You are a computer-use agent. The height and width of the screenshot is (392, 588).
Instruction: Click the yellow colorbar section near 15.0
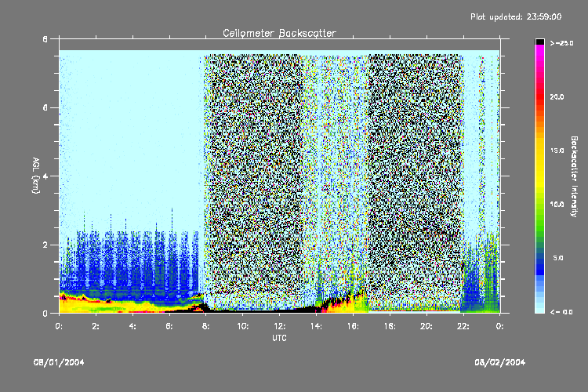tap(539, 151)
